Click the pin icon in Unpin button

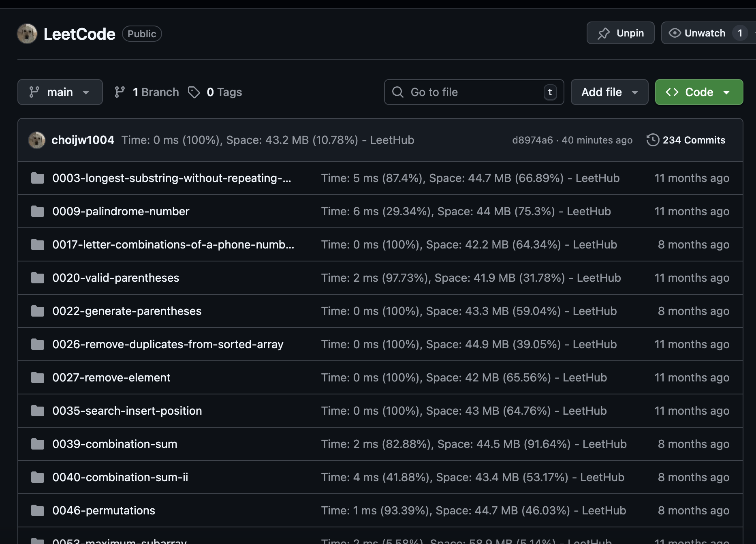point(603,33)
